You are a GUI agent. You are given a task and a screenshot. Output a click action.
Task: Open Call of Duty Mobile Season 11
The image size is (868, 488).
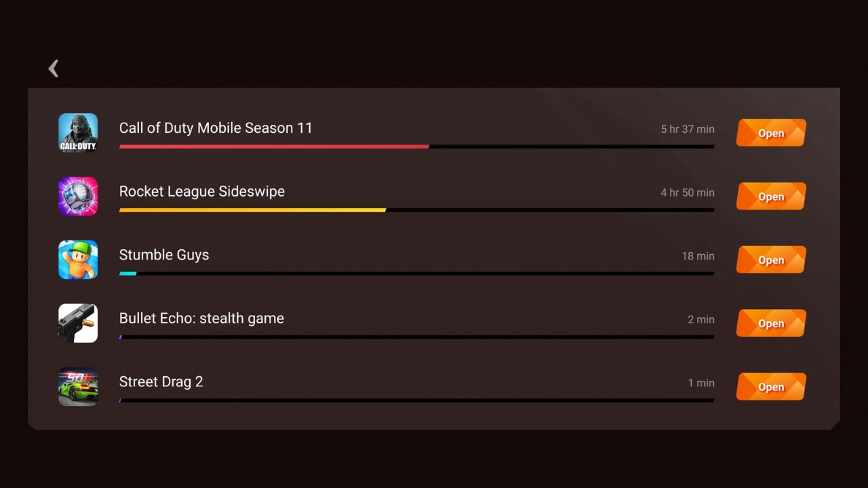(x=771, y=133)
